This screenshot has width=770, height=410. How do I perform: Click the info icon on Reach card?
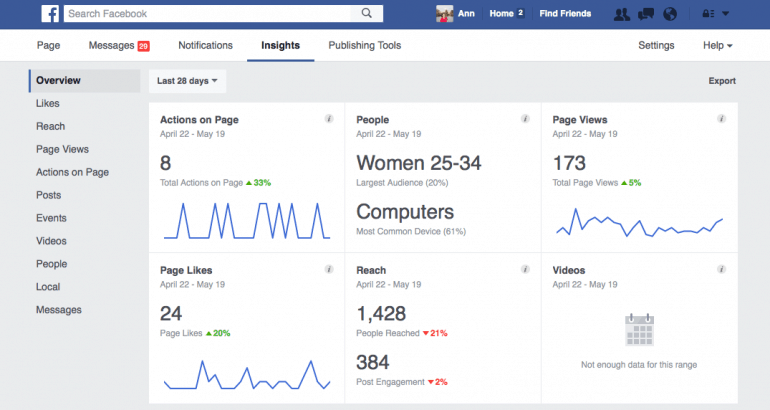(x=525, y=269)
